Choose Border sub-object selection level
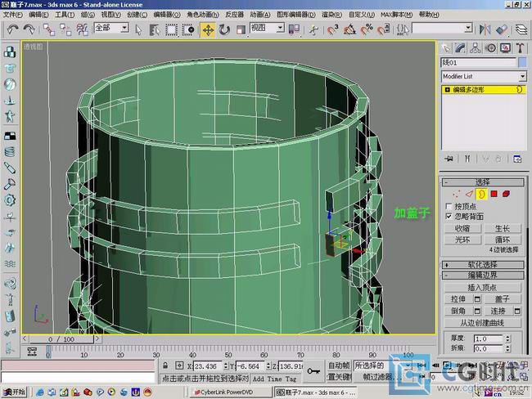532x399 pixels. pos(482,194)
